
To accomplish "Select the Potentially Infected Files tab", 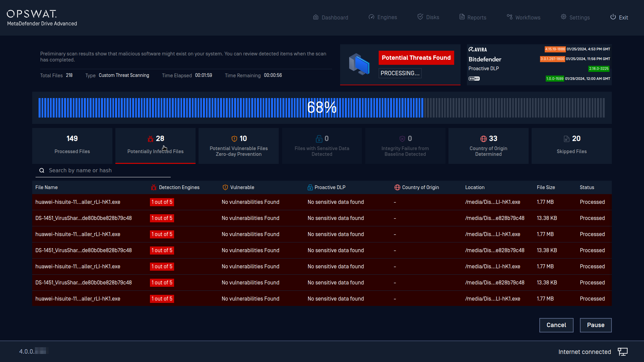I will (155, 146).
